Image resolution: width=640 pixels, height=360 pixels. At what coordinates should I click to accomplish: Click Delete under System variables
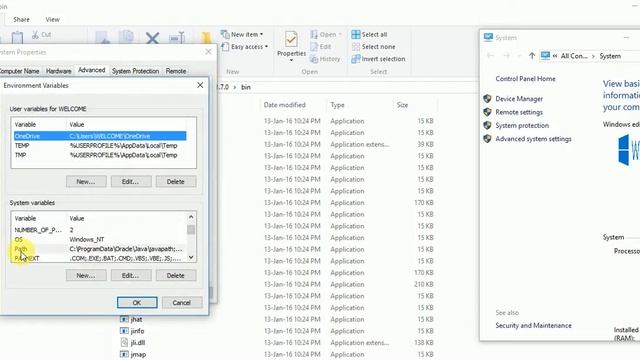coord(176,276)
